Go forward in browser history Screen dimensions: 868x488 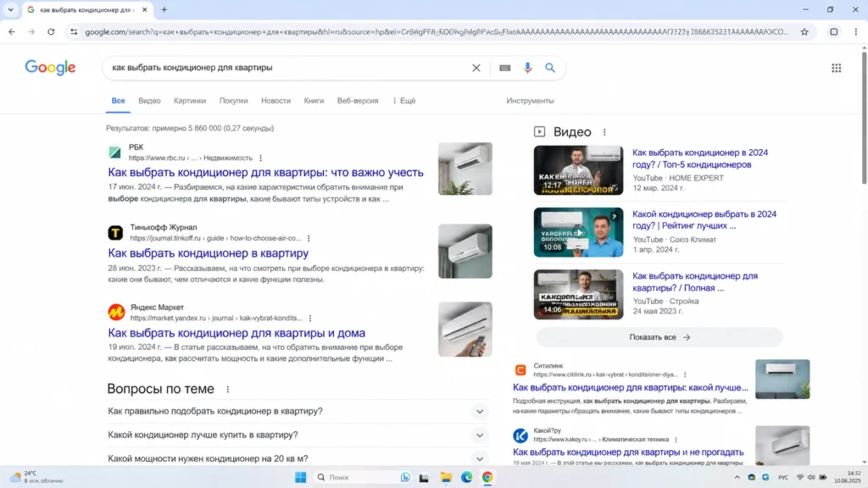(31, 31)
